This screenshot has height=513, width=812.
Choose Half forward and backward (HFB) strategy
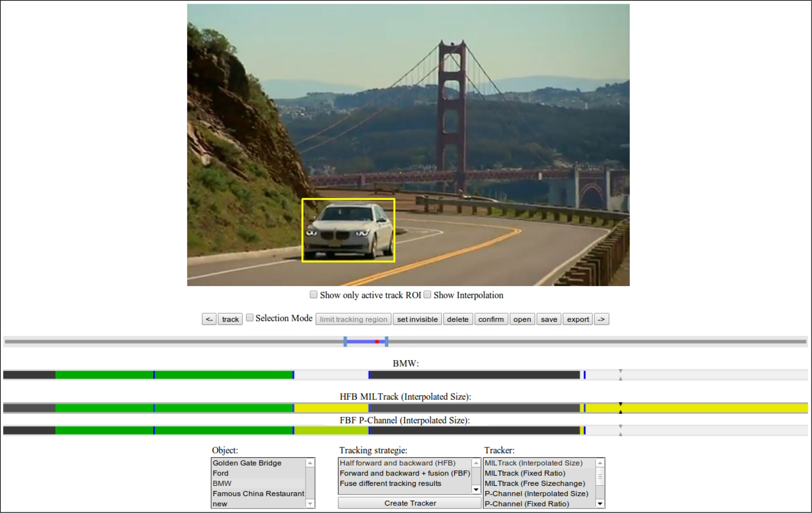coord(405,463)
